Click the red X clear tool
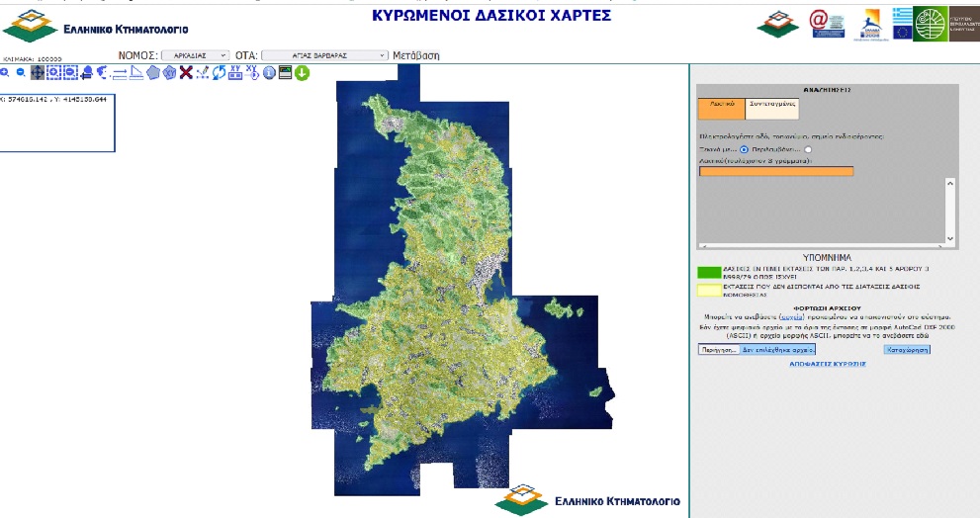The height and width of the screenshot is (518, 980). pyautogui.click(x=185, y=72)
